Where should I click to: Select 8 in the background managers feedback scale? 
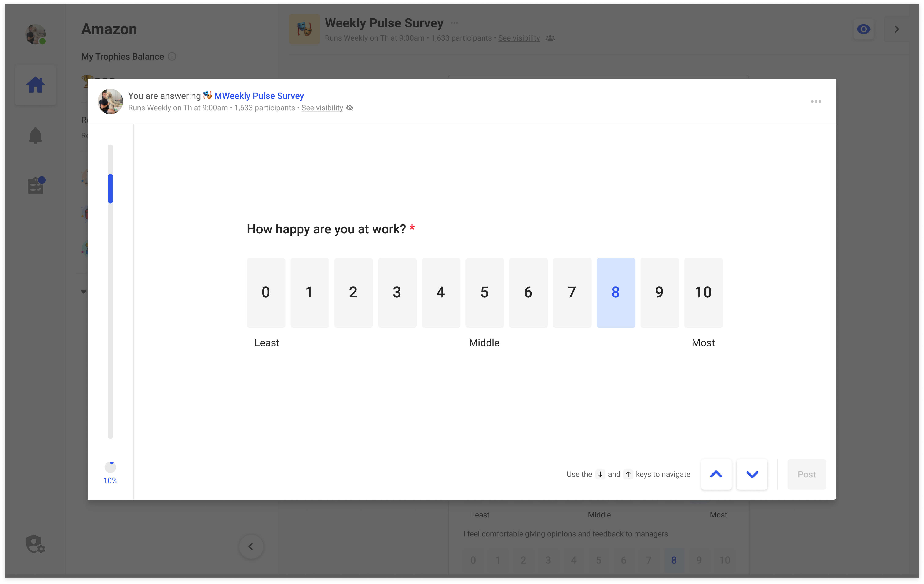[674, 560]
